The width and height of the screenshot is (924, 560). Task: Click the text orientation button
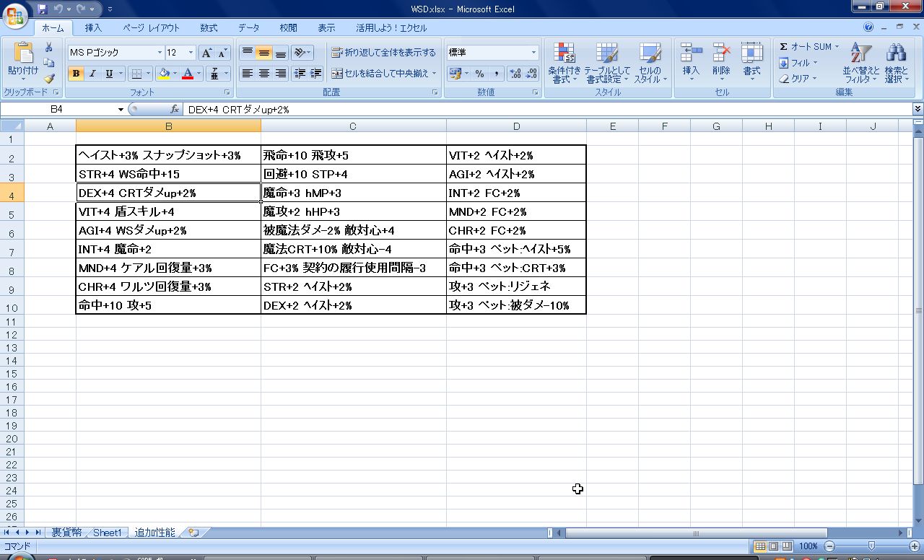pyautogui.click(x=302, y=53)
